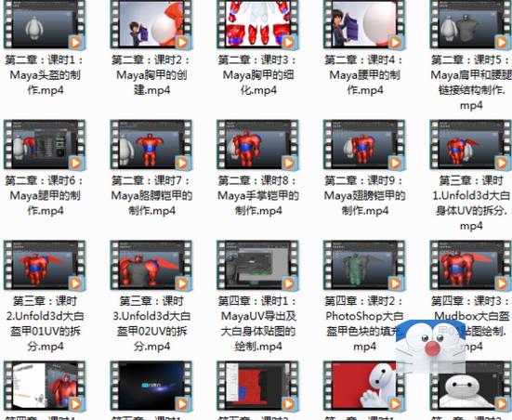Click the file name 第二章:课时3:Maya胸甲的细化.mp4

click(x=257, y=75)
